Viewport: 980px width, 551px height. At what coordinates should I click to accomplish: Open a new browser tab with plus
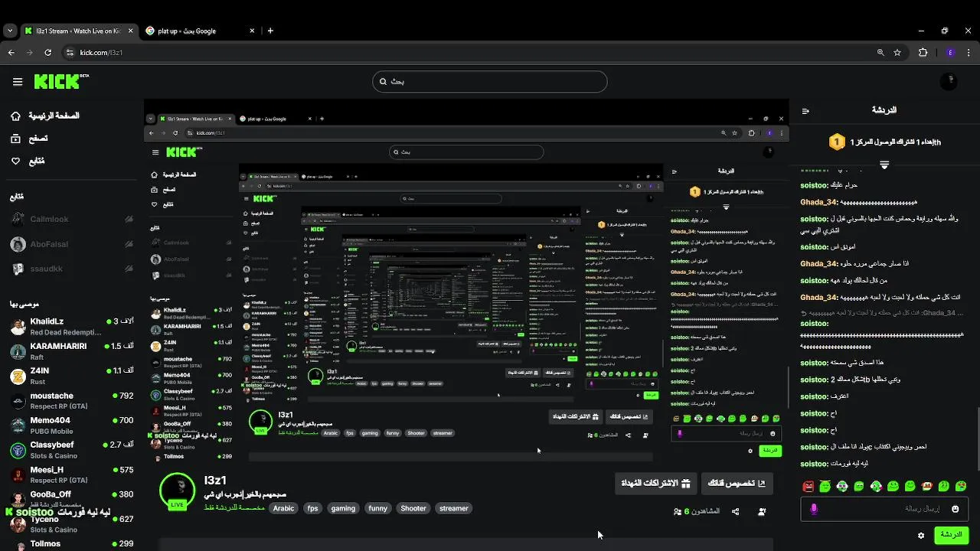[270, 31]
